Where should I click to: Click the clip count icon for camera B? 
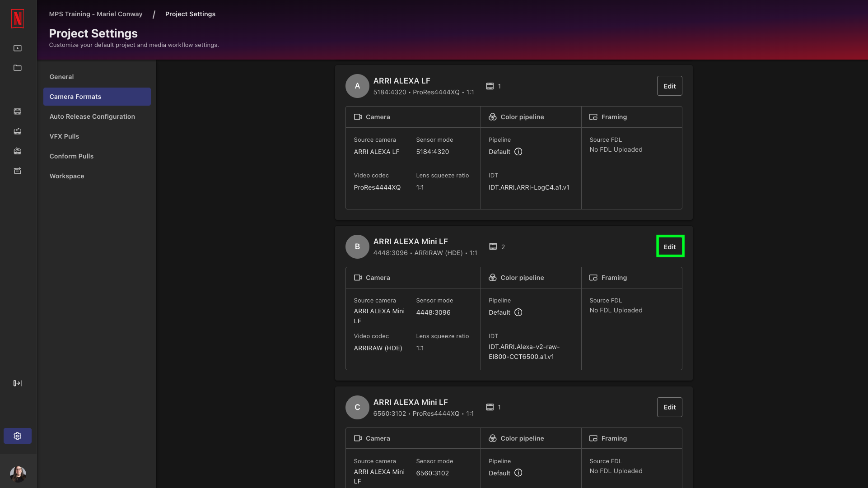pos(493,246)
